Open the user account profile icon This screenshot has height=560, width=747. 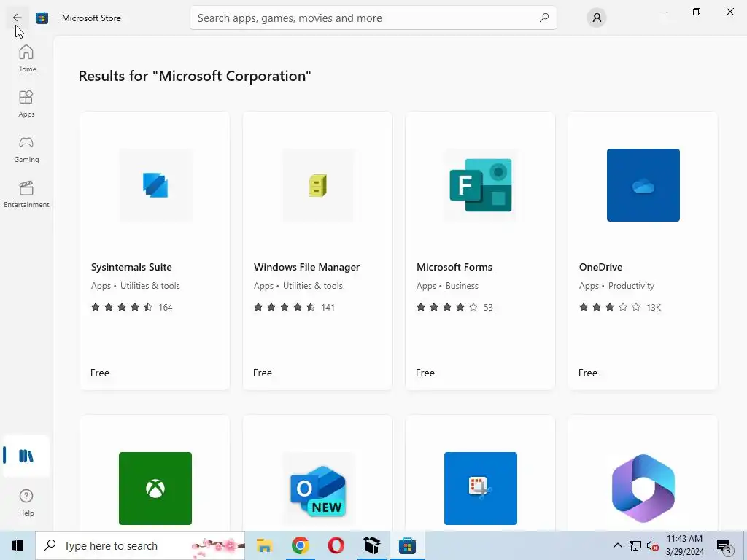(597, 18)
